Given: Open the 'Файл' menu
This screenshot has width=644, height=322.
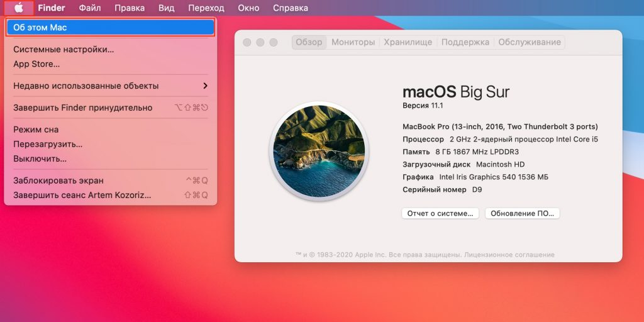Looking at the screenshot, I should point(89,8).
